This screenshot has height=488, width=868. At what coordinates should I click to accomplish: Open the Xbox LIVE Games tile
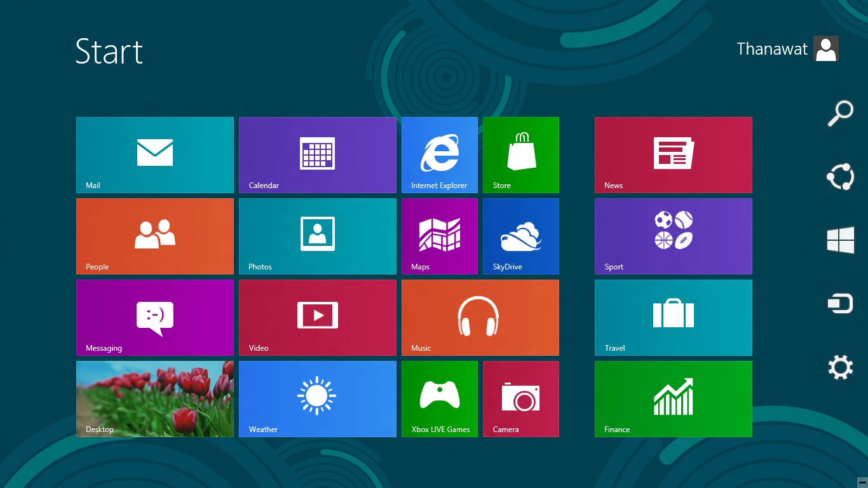(x=440, y=399)
